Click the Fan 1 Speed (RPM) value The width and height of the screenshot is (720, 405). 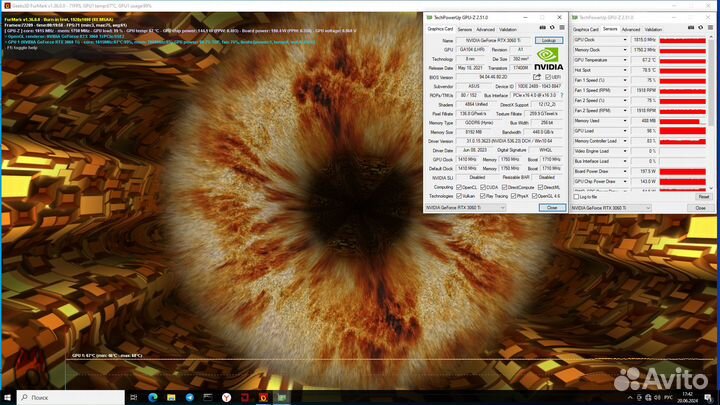coord(644,90)
